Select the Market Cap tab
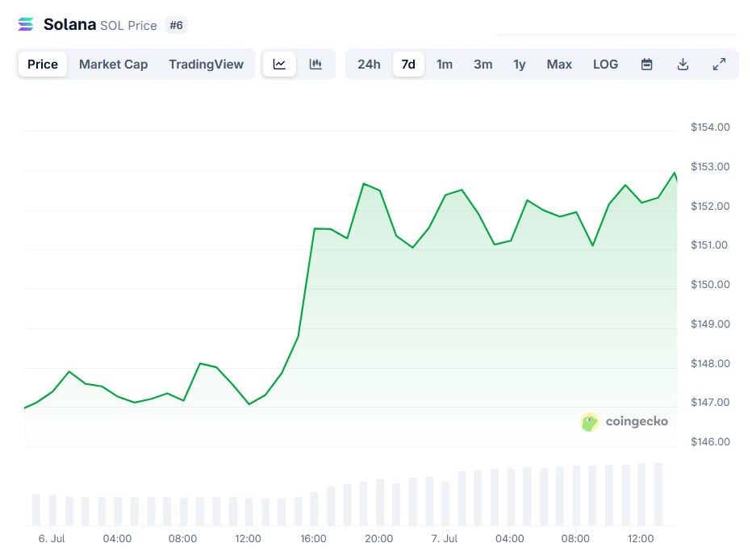The height and width of the screenshot is (560, 752). point(113,65)
